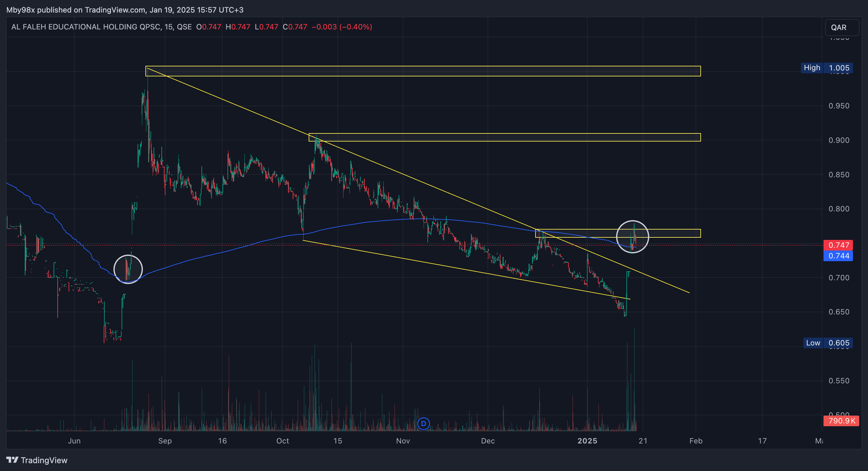868x471 pixels.
Task: Select the blue 0.744 moving-average tag
Action: click(838, 256)
